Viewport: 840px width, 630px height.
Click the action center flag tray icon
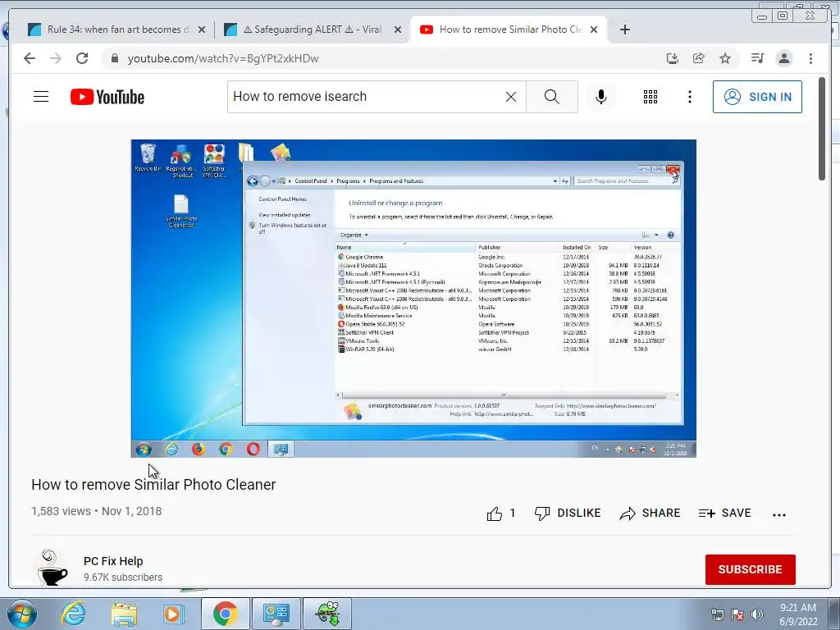737,614
